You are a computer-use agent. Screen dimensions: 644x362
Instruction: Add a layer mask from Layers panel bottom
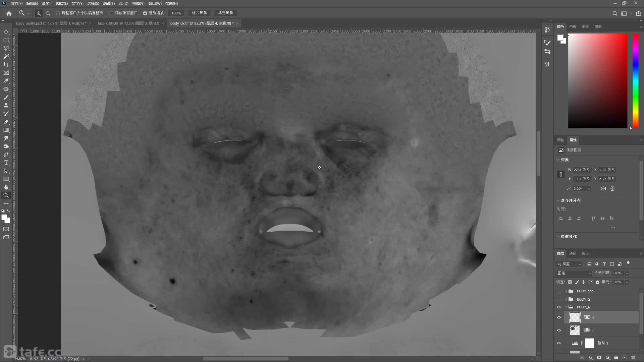tap(599, 358)
